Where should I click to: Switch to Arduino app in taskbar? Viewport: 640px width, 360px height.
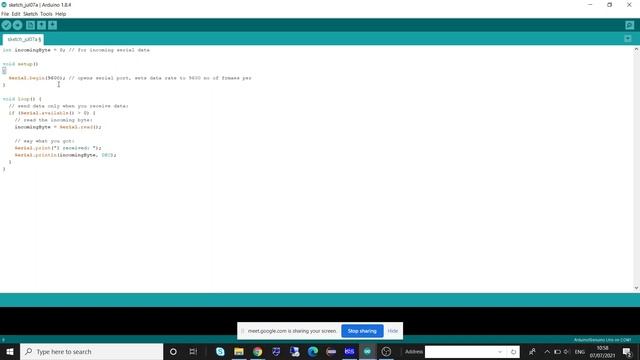click(x=367, y=351)
